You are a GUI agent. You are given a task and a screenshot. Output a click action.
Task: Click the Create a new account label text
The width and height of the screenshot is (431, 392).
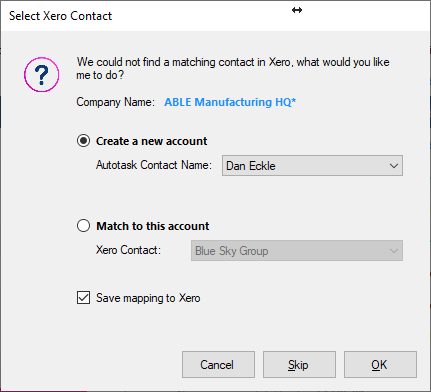(x=152, y=141)
